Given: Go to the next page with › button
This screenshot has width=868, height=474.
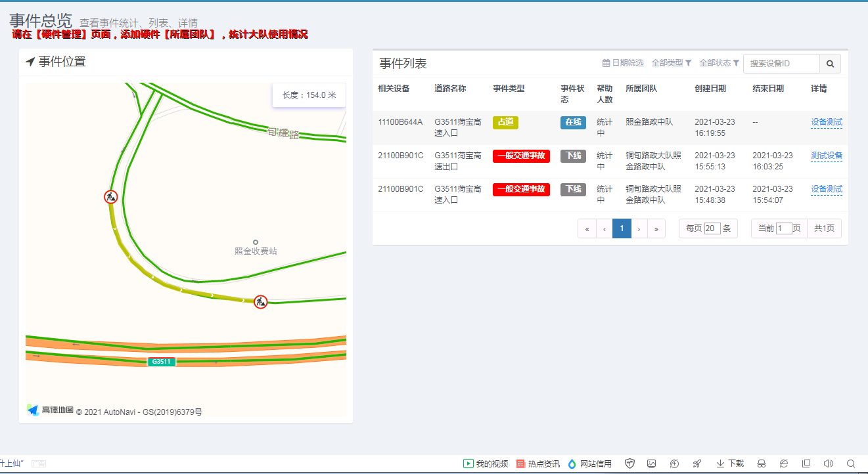Looking at the screenshot, I should (x=639, y=228).
